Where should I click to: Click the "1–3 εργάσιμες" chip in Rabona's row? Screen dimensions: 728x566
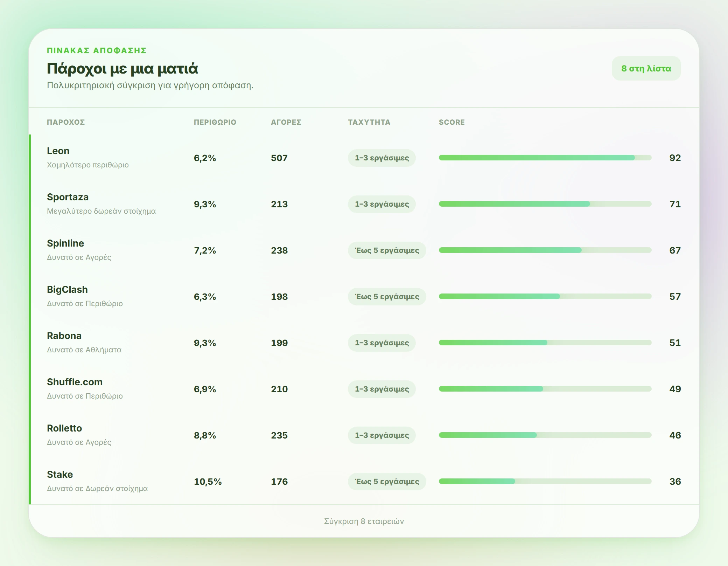point(382,343)
